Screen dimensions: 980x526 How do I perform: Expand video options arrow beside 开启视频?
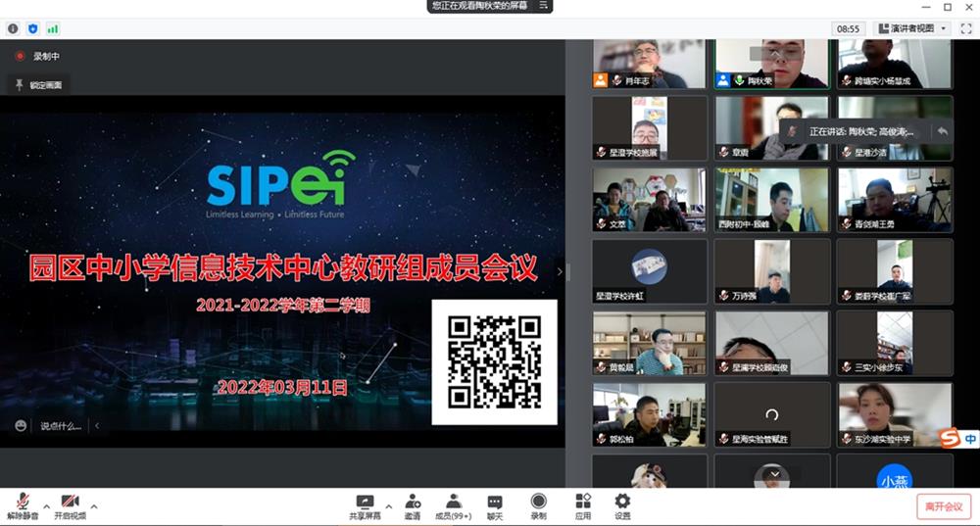[94, 506]
